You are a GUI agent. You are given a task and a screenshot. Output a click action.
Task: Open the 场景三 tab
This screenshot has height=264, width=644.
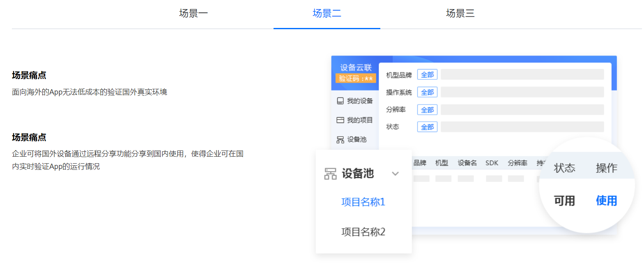[460, 14]
